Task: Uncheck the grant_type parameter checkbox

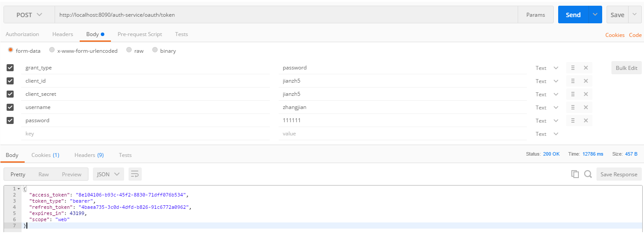Action: [x=10, y=68]
